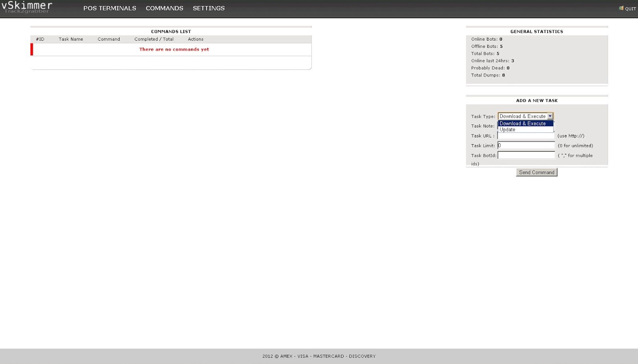Click the vSkimmer logo in header

tap(27, 7)
